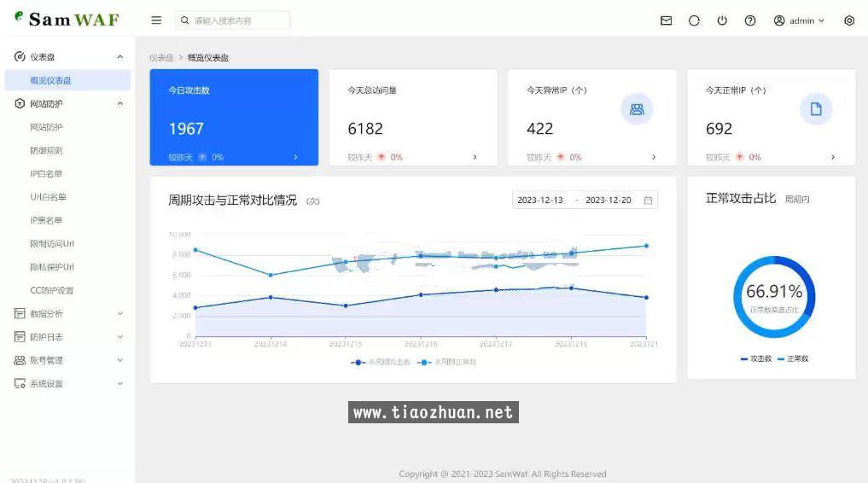
Task: Click the 账号管理 users sidebar icon
Action: [20, 360]
